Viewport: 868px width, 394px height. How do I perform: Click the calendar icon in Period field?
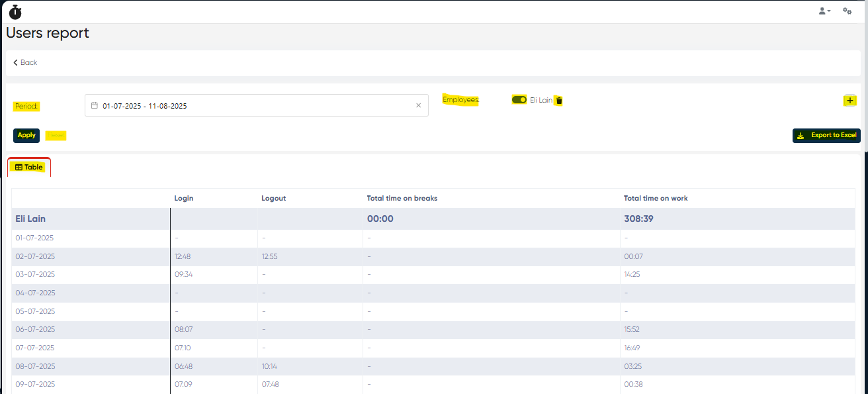95,105
